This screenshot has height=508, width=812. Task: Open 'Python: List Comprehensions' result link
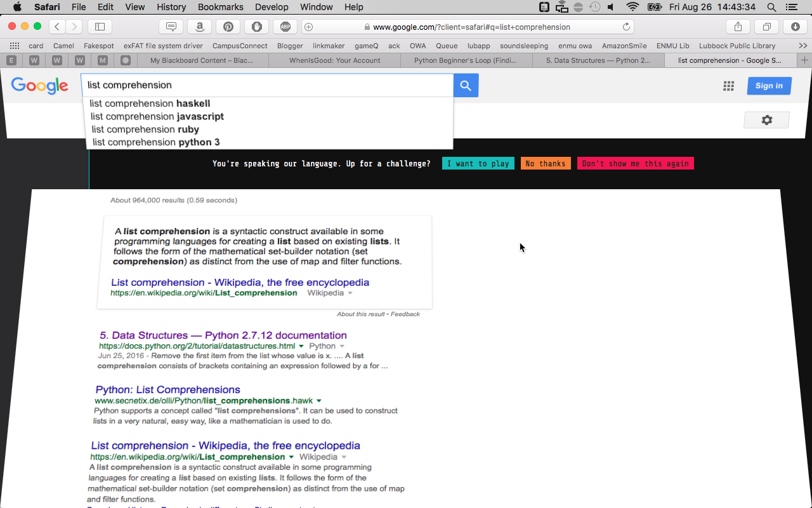(168, 390)
